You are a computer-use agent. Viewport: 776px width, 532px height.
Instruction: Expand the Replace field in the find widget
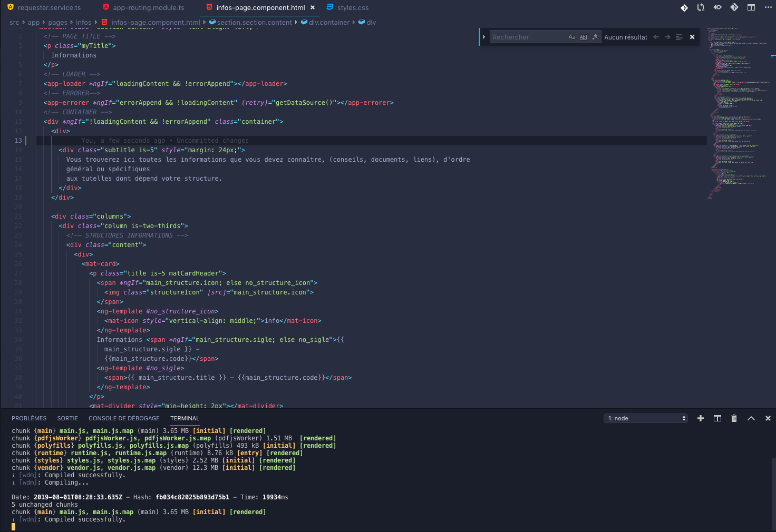click(484, 37)
